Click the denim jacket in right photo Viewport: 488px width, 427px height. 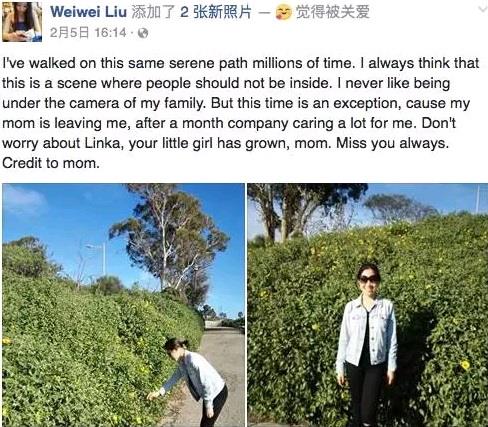pos(367,333)
